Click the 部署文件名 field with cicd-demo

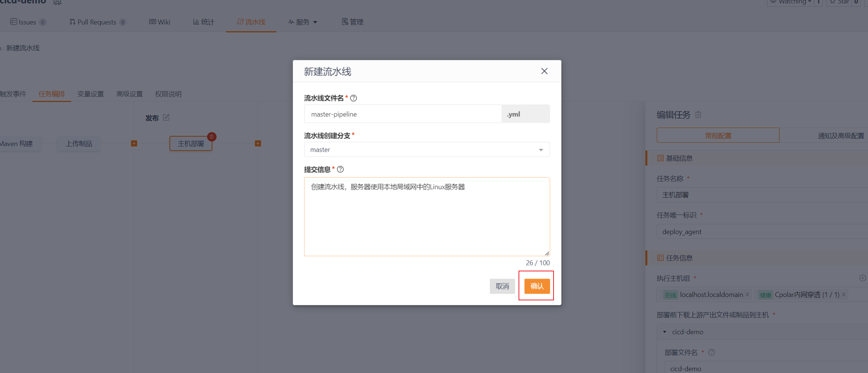(766, 367)
